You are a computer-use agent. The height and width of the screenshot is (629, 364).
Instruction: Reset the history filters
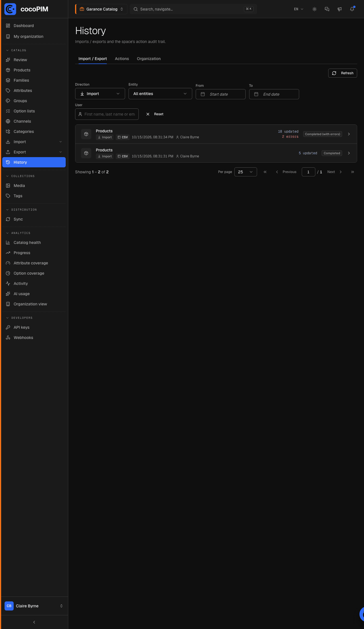tap(155, 114)
